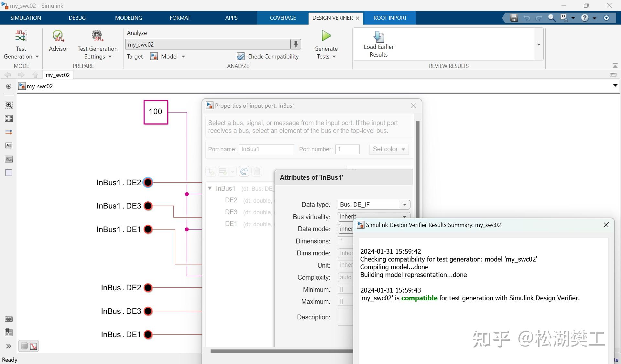Click the Advisor icon in the toolstrip
Screen dimensions: 621x364
58,37
